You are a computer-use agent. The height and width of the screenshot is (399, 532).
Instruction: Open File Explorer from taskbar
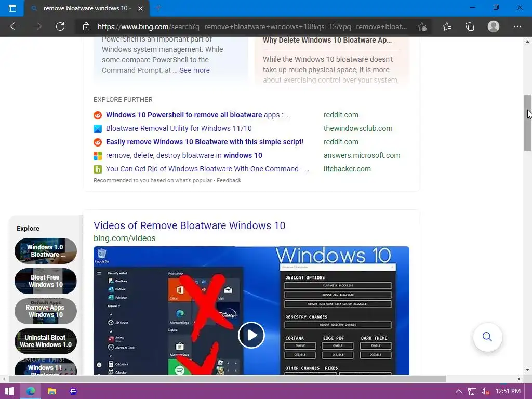(x=51, y=391)
